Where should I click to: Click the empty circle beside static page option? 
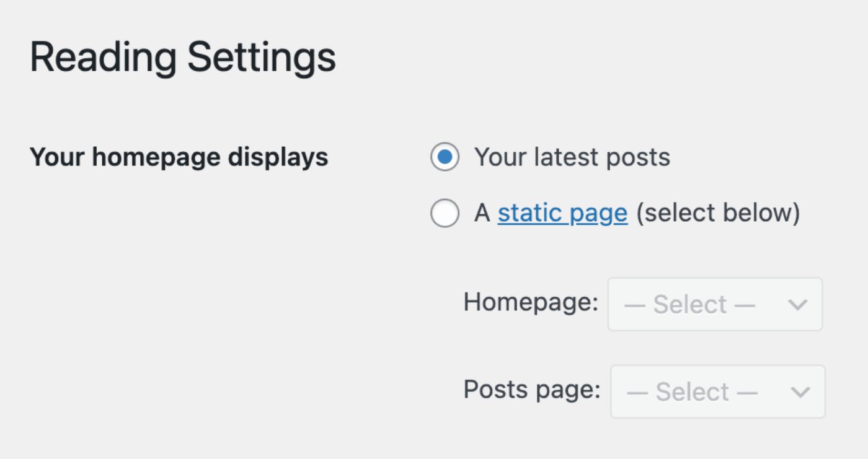coord(445,214)
